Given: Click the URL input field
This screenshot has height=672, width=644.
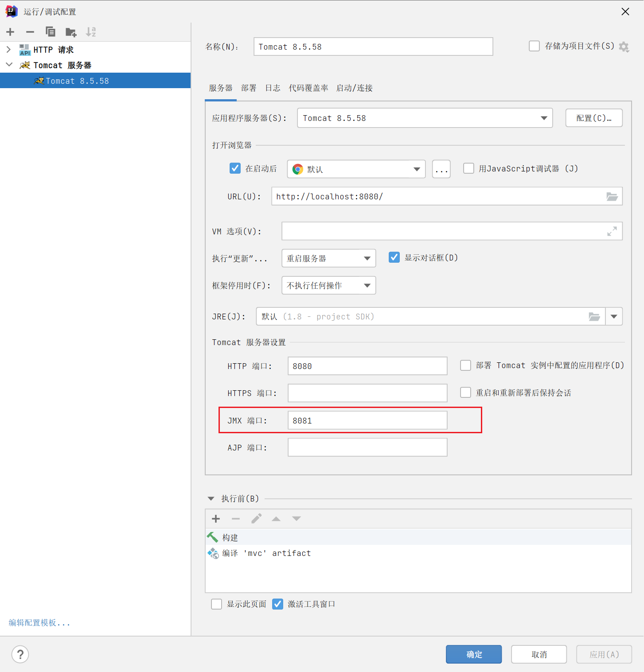Looking at the screenshot, I should [x=447, y=196].
